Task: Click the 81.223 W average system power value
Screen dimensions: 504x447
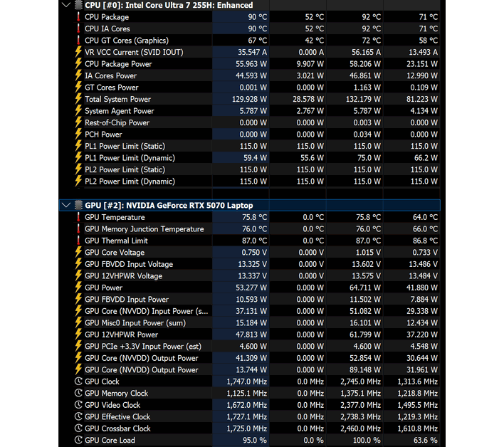Action: click(422, 100)
